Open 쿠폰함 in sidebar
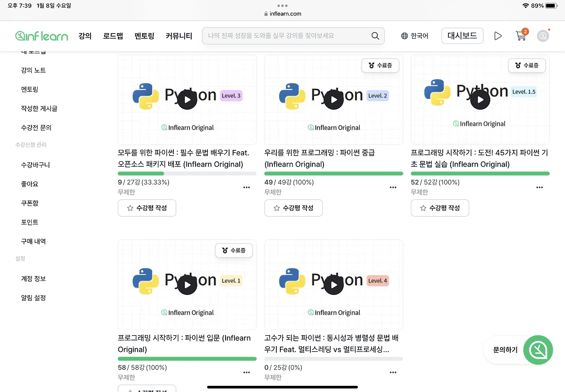The image size is (565, 392). 30,203
